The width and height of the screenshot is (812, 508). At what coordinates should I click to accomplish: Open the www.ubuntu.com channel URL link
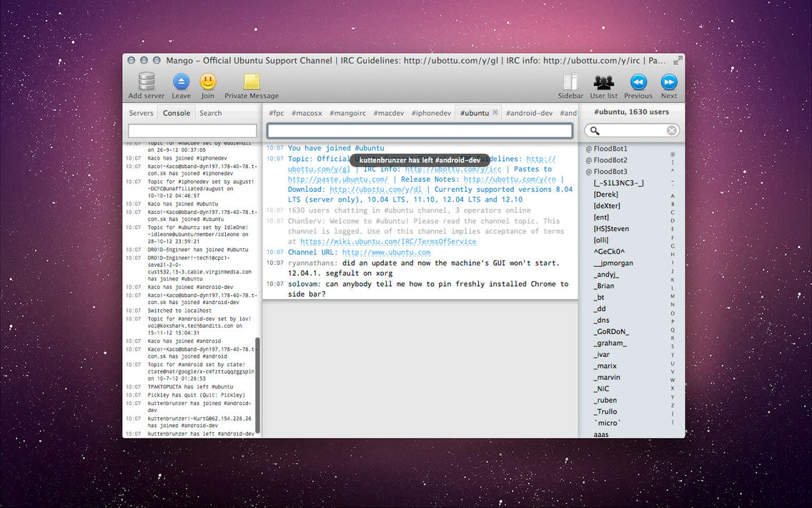[x=386, y=253]
